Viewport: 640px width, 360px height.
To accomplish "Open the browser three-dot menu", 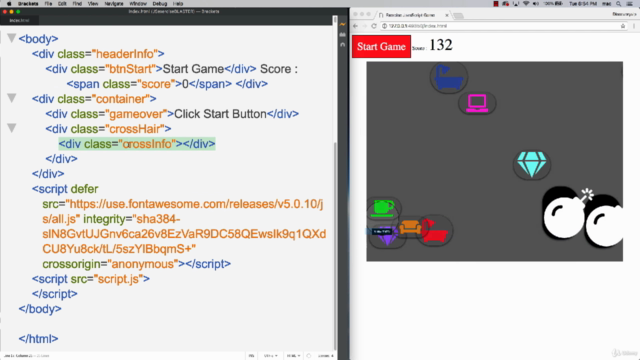I will coord(634,26).
